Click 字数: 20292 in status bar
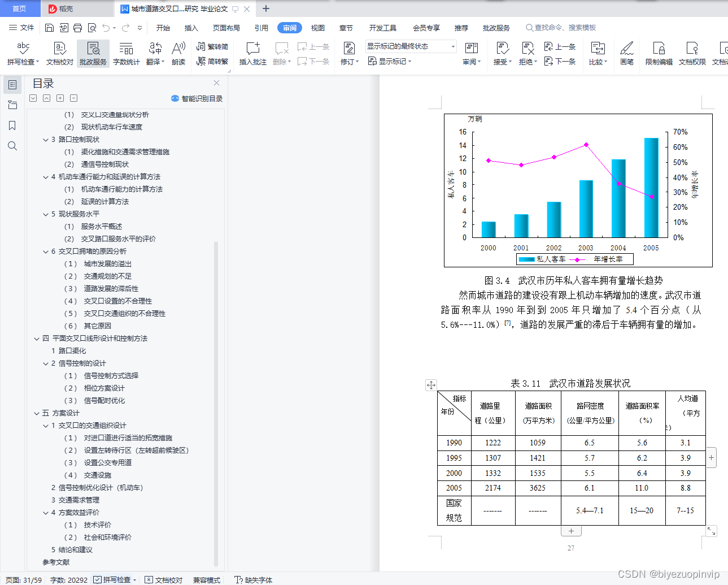The image size is (728, 585). (x=69, y=580)
